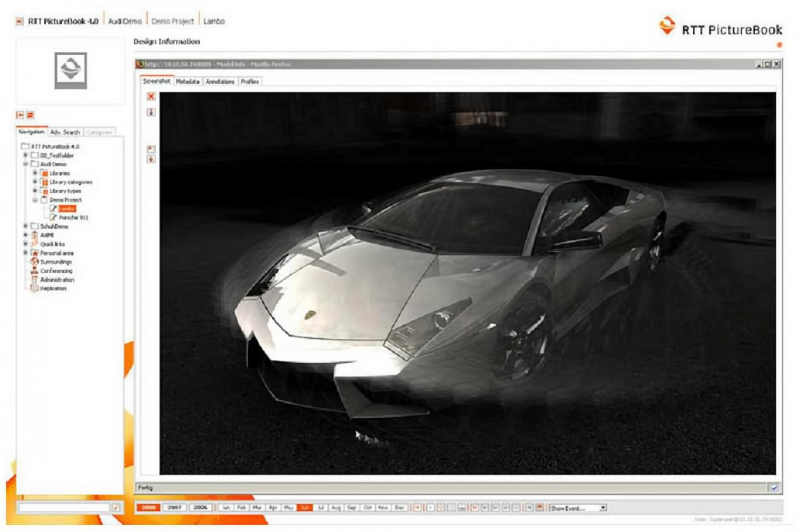This screenshot has width=800, height=532.
Task: Click the first orange-bordered icon after the Dec button
Action: pos(417,508)
